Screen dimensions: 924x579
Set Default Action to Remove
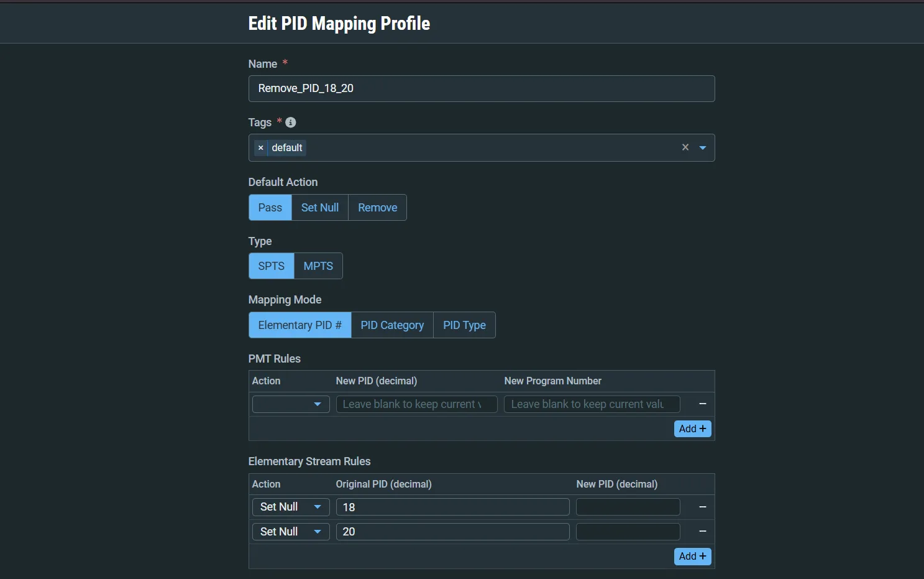(x=378, y=208)
